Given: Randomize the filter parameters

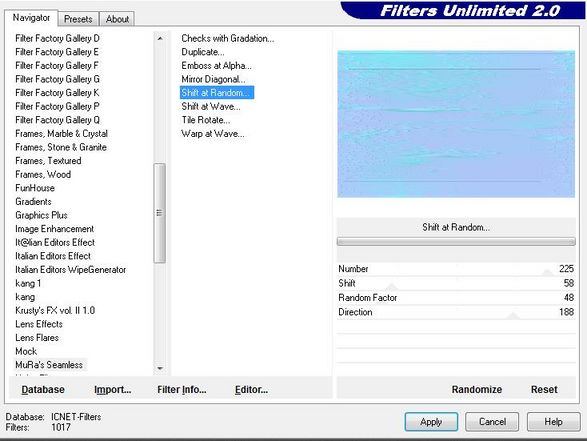Looking at the screenshot, I should coord(477,390).
